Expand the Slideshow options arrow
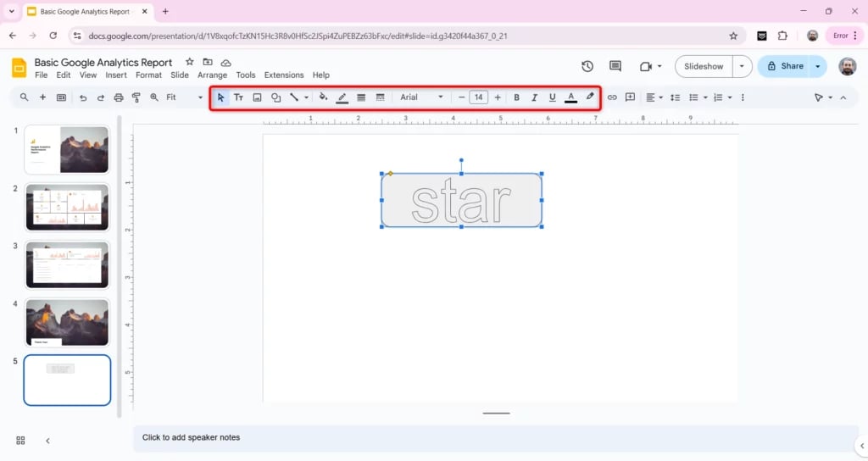Viewport: 868px width, 461px height. click(x=742, y=66)
